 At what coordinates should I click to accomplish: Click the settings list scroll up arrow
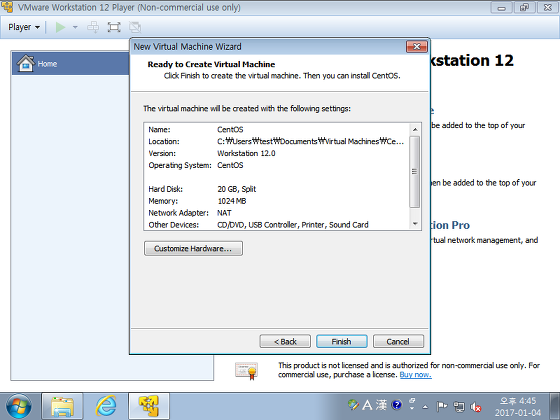coord(415,129)
